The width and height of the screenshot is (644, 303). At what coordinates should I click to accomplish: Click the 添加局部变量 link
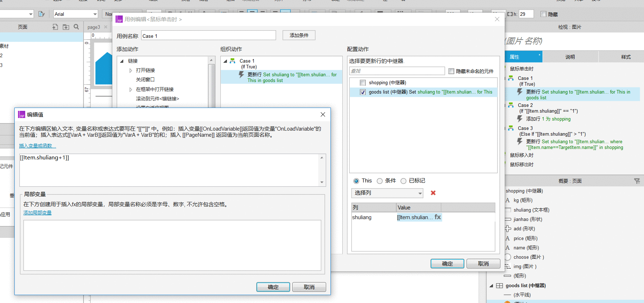37,213
